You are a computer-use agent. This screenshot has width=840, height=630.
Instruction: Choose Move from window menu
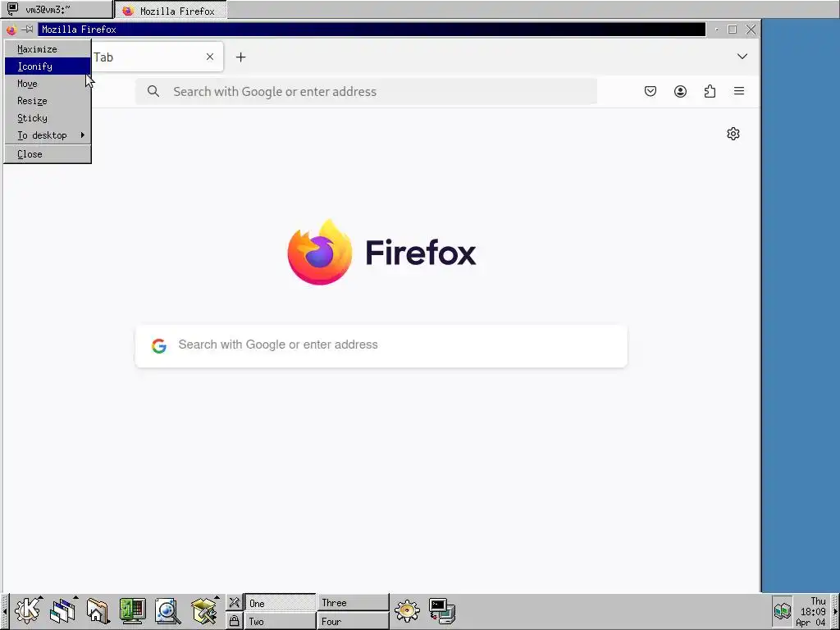tap(48, 84)
